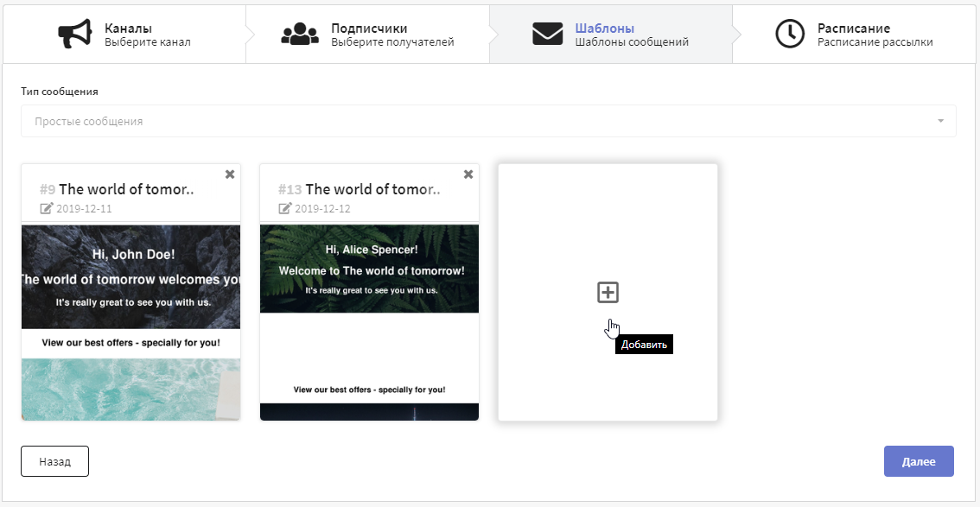The image size is (980, 507).
Task: Add a new template with plus icon
Action: click(x=608, y=293)
